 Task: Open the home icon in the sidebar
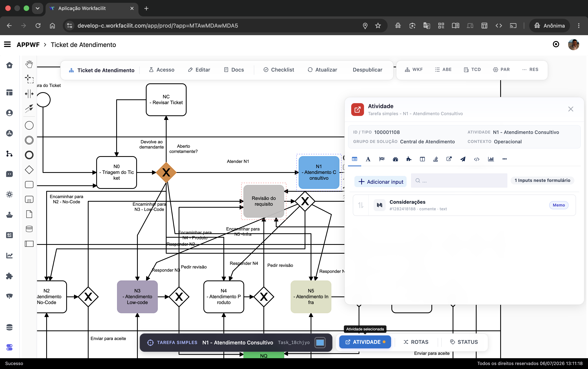click(9, 65)
